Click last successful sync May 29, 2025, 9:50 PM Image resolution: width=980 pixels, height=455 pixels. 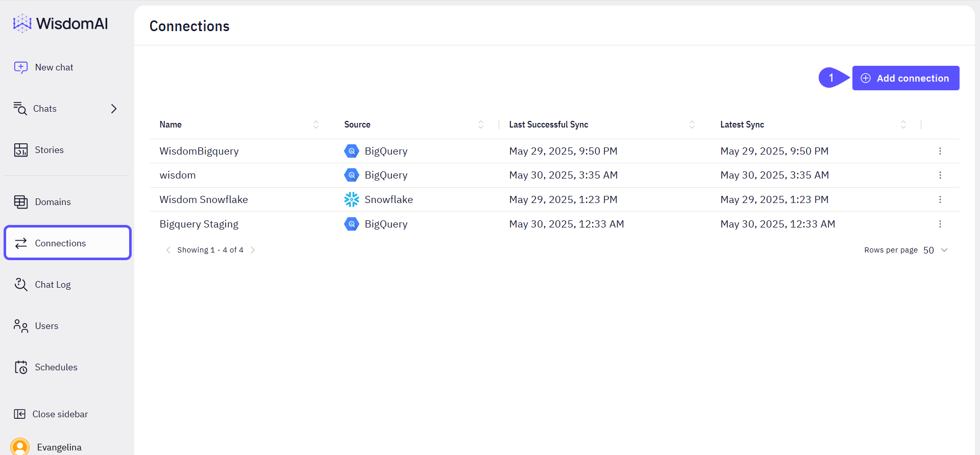tap(563, 151)
